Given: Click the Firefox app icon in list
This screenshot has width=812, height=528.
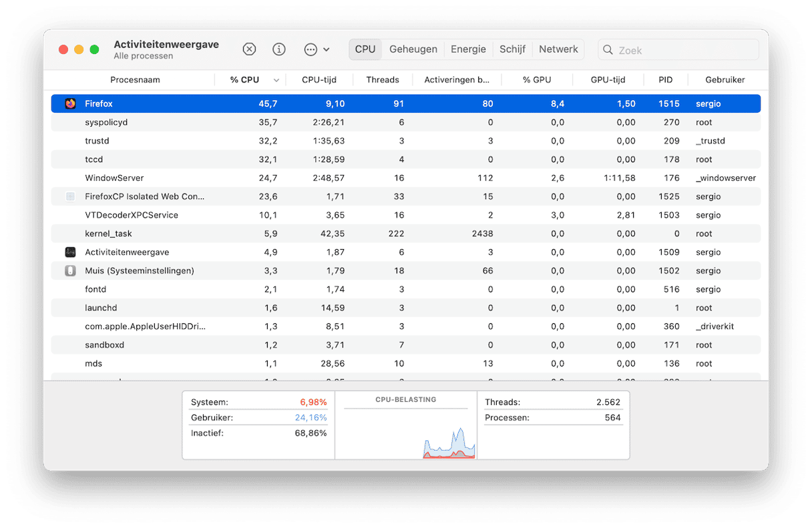Looking at the screenshot, I should tap(70, 103).
